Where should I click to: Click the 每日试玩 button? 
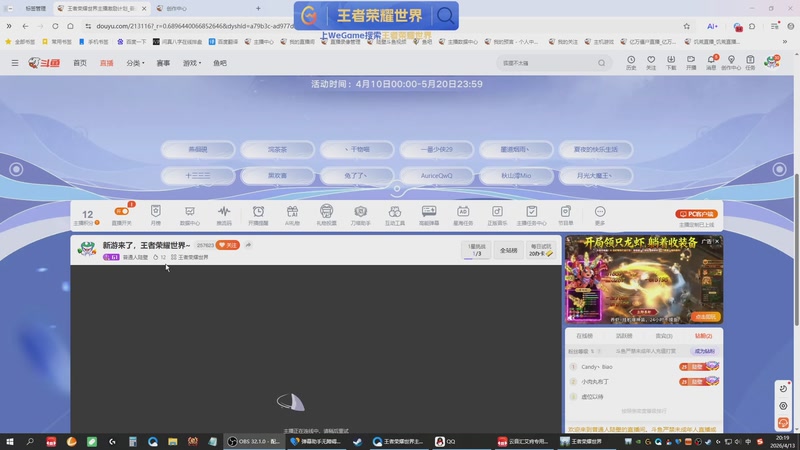click(541, 250)
